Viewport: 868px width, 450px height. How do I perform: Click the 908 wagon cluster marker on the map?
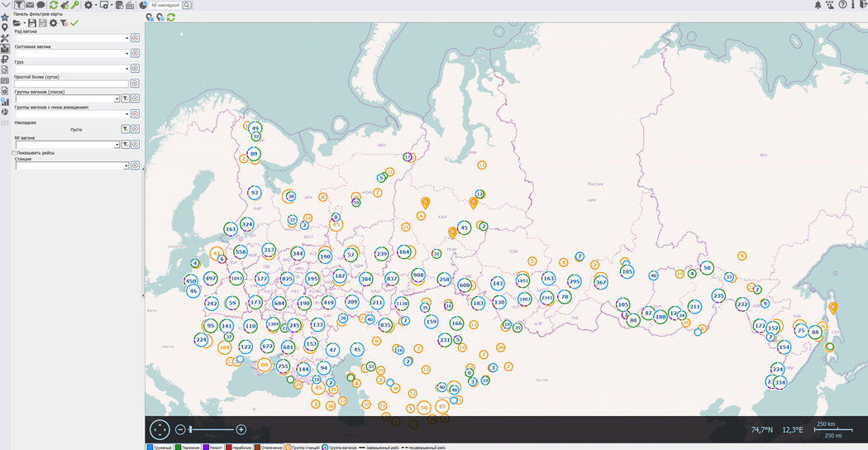[418, 275]
